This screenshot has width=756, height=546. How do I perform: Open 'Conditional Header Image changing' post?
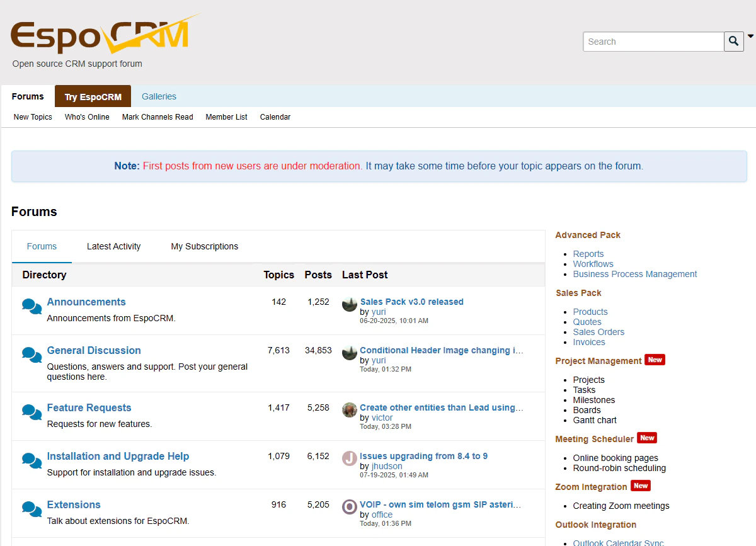442,350
